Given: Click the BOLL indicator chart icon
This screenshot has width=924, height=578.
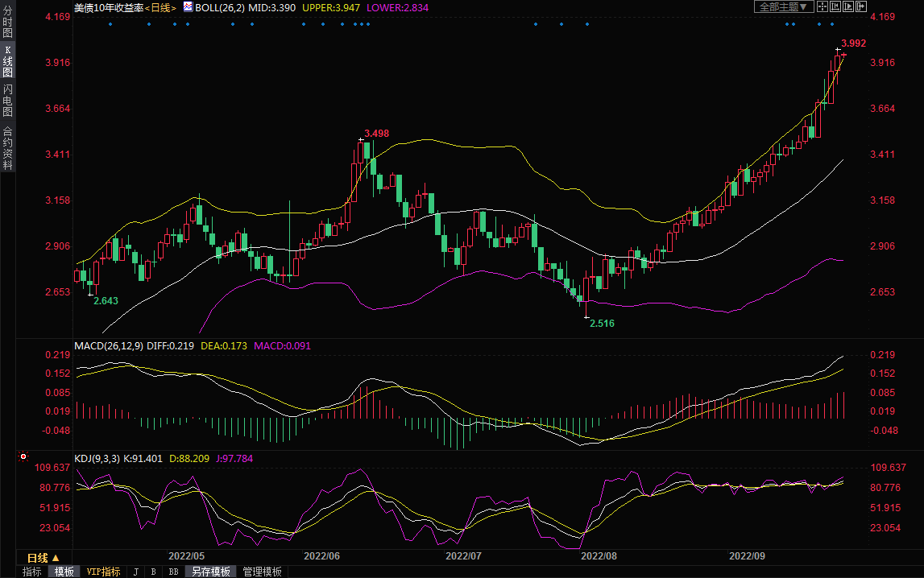Looking at the screenshot, I should click(188, 6).
